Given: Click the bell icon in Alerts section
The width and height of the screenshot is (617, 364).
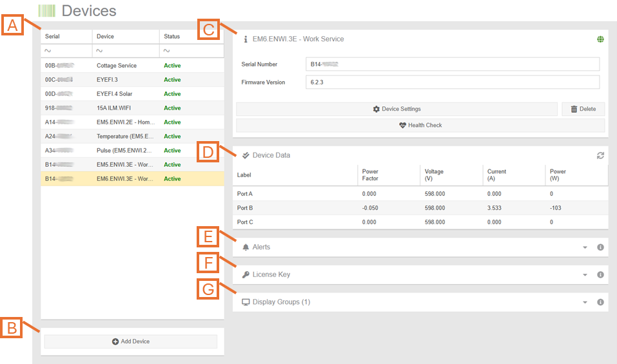Looking at the screenshot, I should (246, 247).
